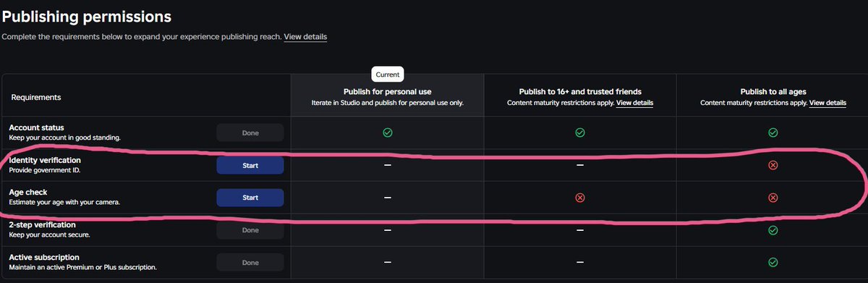The width and height of the screenshot is (868, 283).
Task: Click 'Keep your account secure.' description
Action: pos(49,235)
